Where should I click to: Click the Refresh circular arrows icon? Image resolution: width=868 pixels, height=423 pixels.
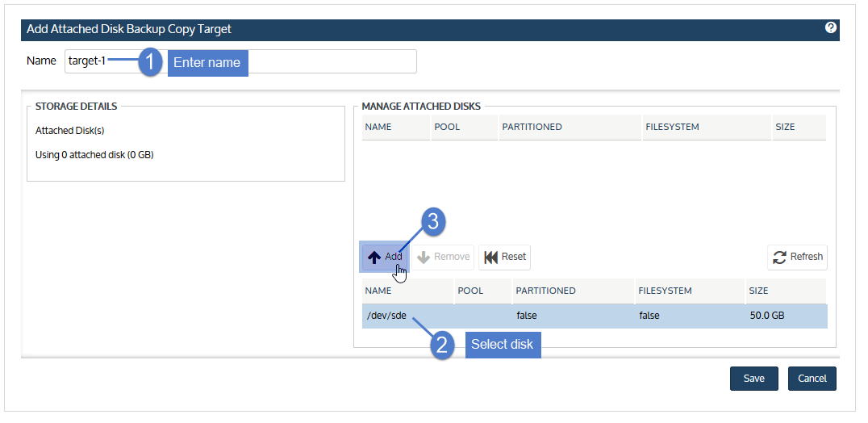pos(779,258)
